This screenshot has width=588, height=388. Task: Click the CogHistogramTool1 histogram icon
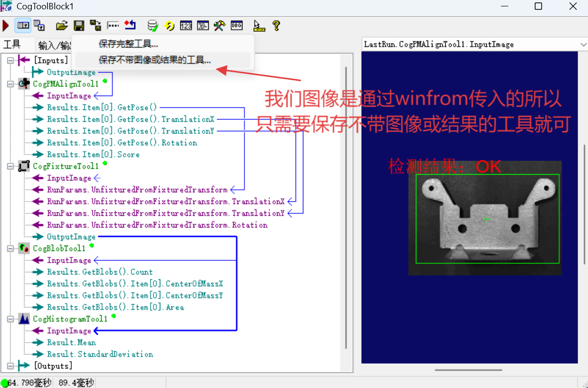[x=24, y=319]
